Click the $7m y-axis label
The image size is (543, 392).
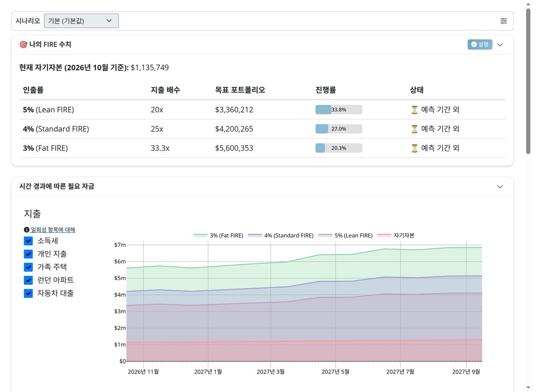(x=120, y=245)
